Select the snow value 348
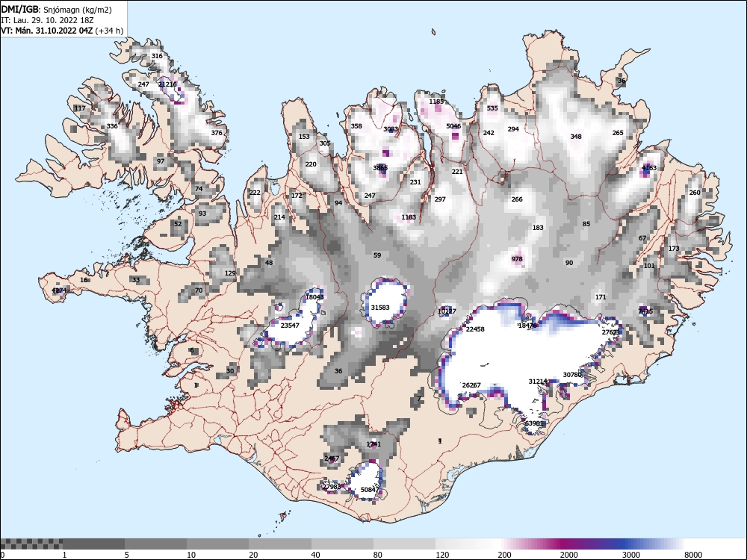The height and width of the screenshot is (560, 747). [576, 137]
